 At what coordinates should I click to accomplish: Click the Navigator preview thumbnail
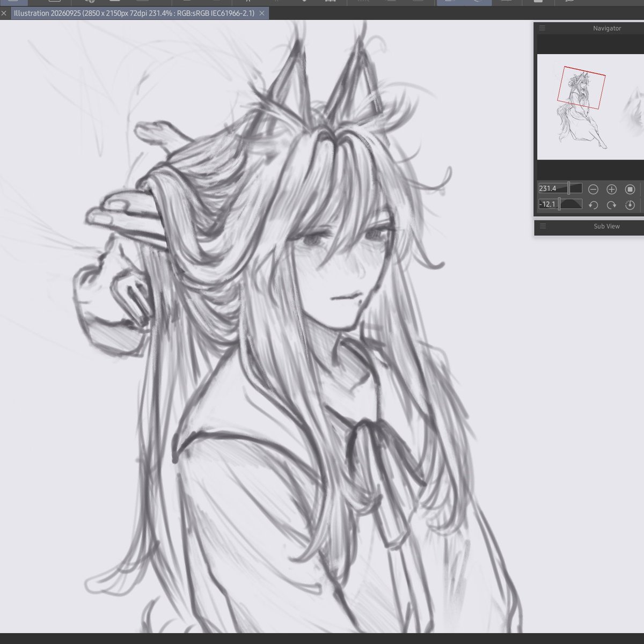590,107
